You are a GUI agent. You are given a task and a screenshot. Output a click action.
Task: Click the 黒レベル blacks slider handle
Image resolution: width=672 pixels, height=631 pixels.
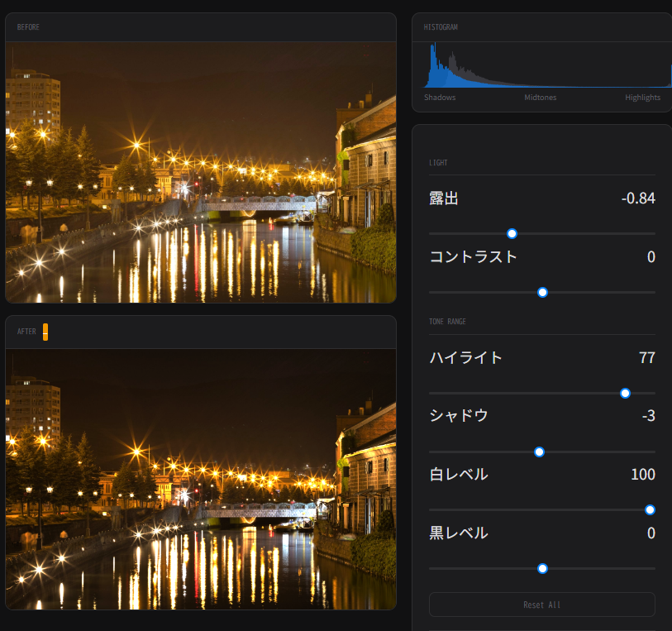coord(542,568)
